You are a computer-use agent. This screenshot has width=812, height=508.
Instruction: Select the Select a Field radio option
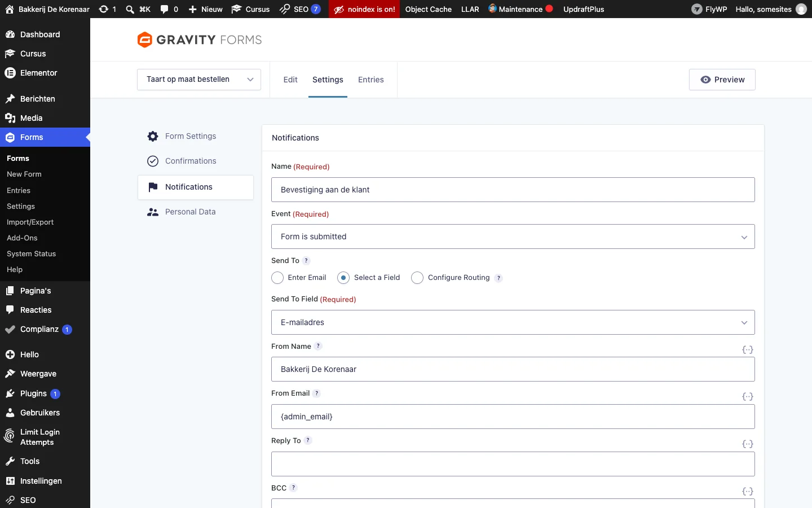(x=343, y=278)
